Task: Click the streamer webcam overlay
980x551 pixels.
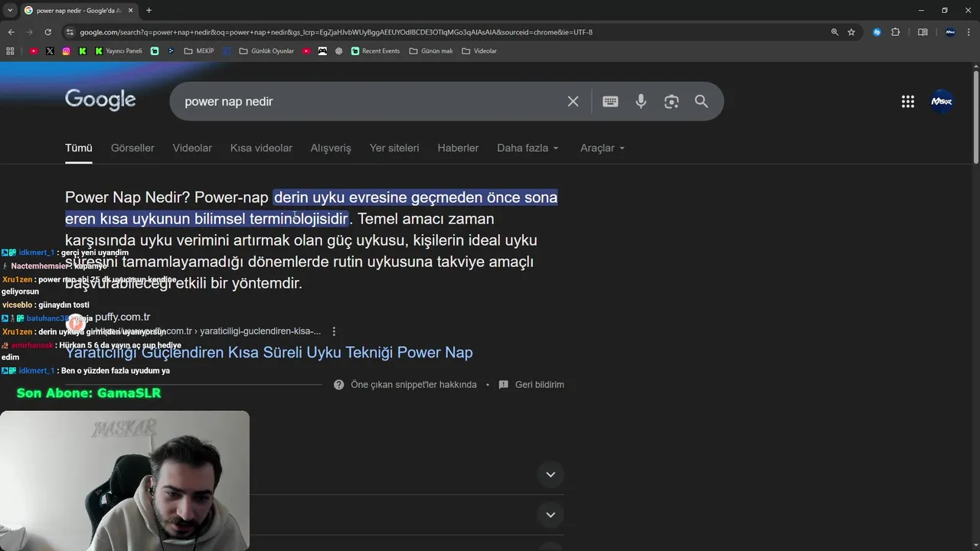Action: pos(125,481)
